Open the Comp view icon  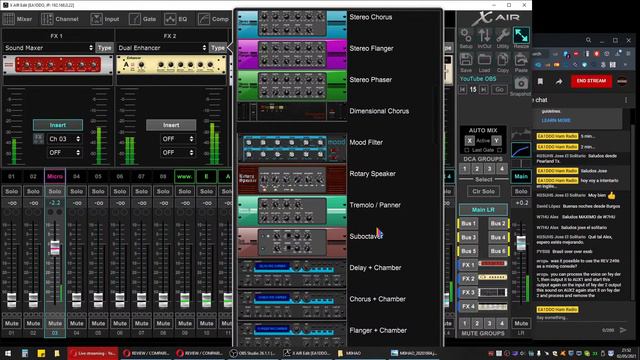204,19
